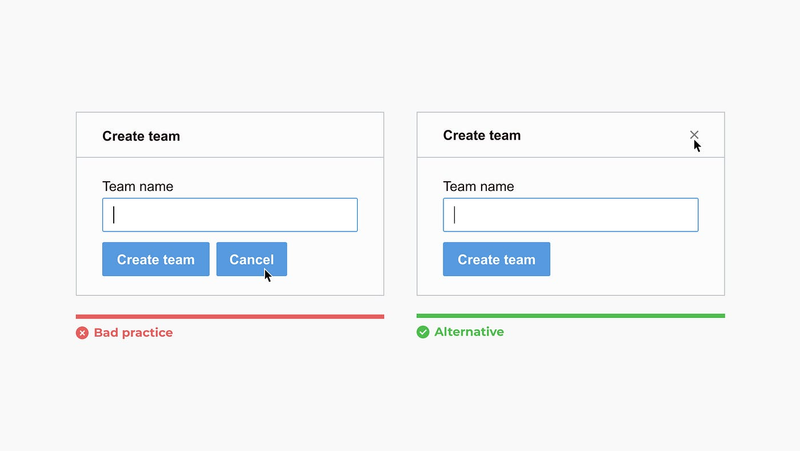Screen dimensions: 800x451
Task: Click Create team button in right dialog
Action: tap(496, 259)
